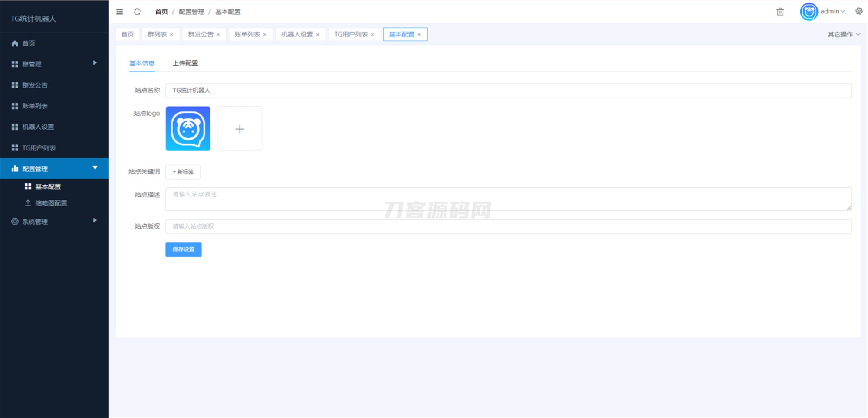Click the 保存设置 button
This screenshot has width=868, height=418.
183,249
